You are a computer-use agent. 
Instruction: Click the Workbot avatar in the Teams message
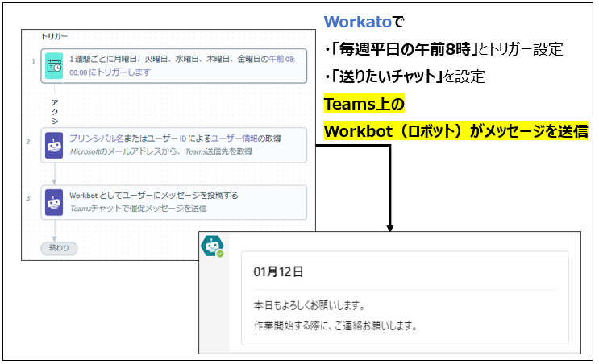212,246
